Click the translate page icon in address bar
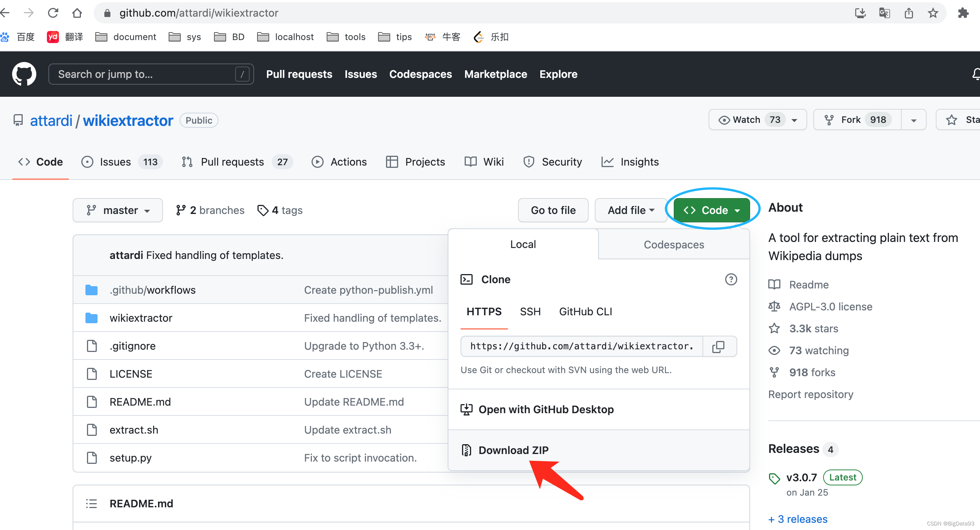The width and height of the screenshot is (980, 530). (x=884, y=13)
